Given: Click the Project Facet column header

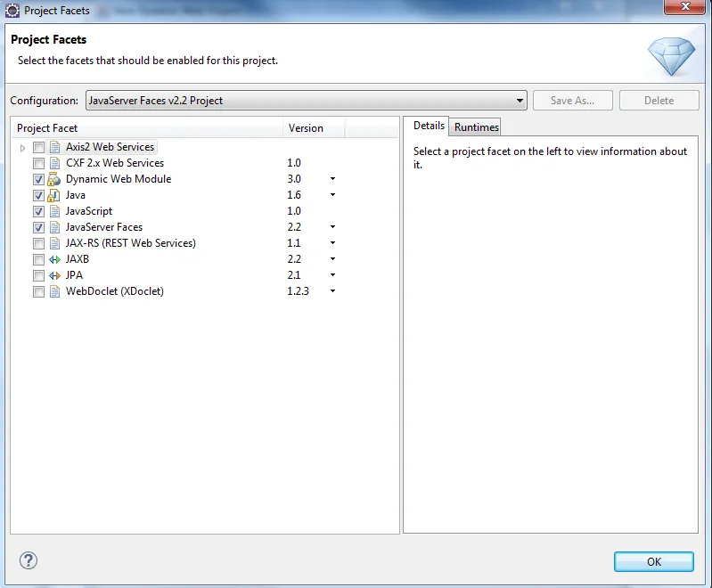Looking at the screenshot, I should 147,128.
